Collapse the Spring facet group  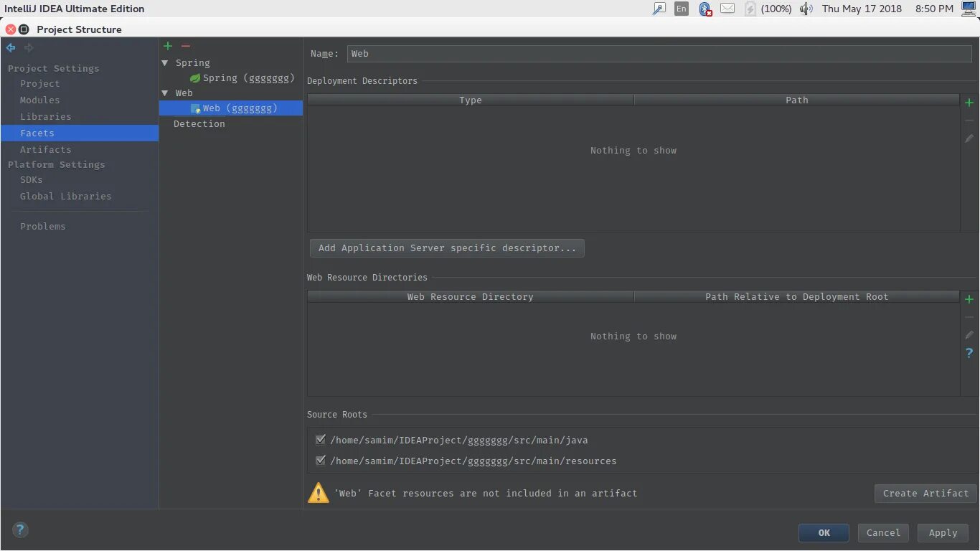click(x=165, y=63)
